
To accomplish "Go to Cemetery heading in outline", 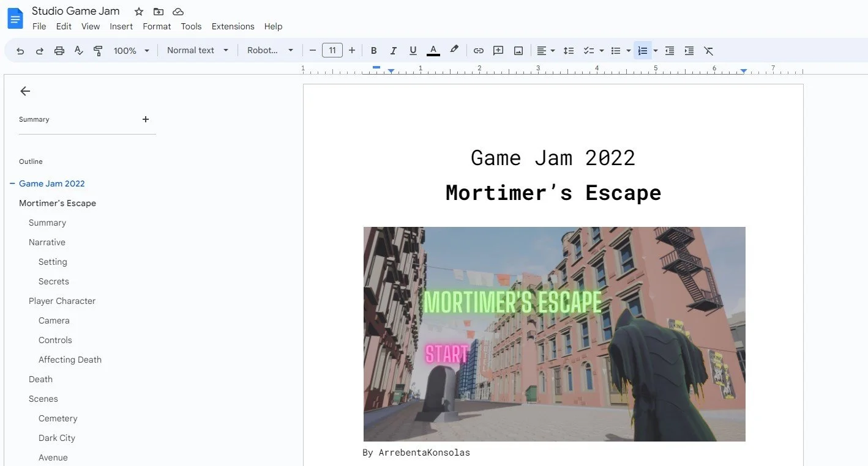I will [58, 418].
